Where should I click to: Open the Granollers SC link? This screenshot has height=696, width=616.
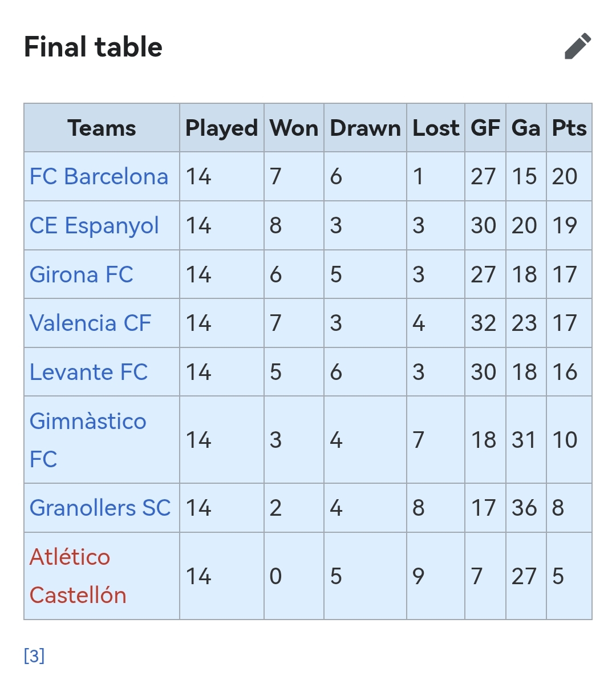(100, 508)
